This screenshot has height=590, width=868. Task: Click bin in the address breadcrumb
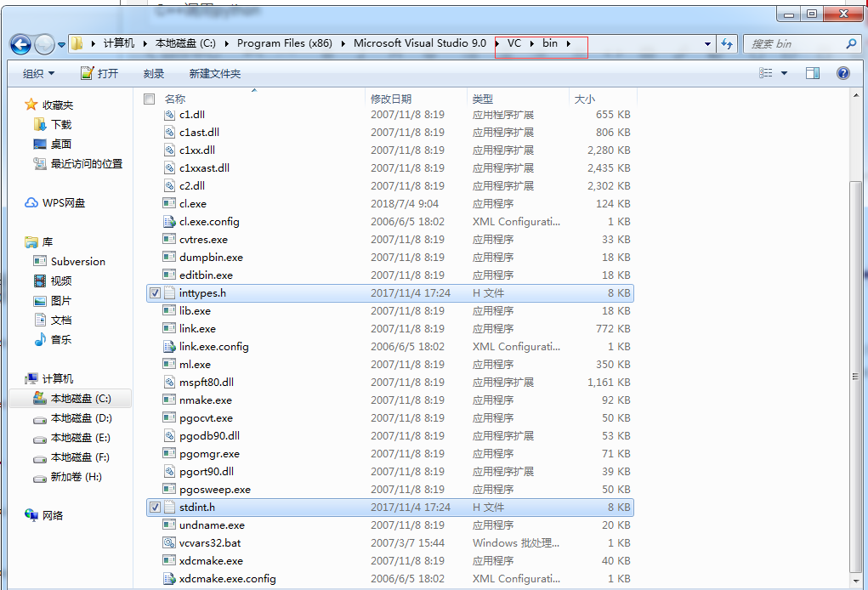coord(550,43)
